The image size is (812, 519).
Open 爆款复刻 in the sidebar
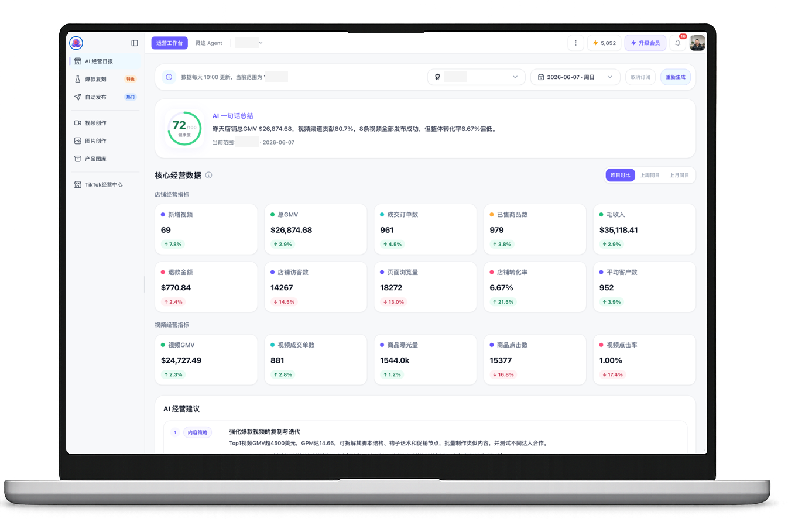pos(105,79)
